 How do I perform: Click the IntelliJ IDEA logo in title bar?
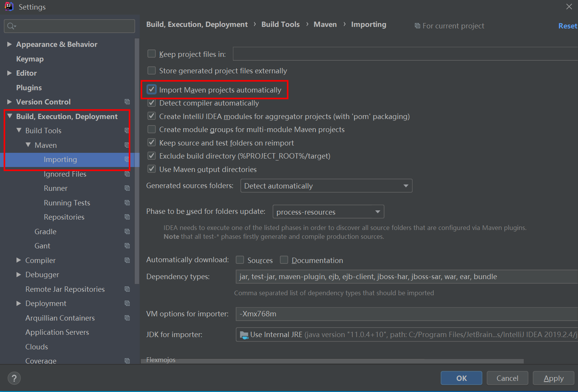click(9, 7)
